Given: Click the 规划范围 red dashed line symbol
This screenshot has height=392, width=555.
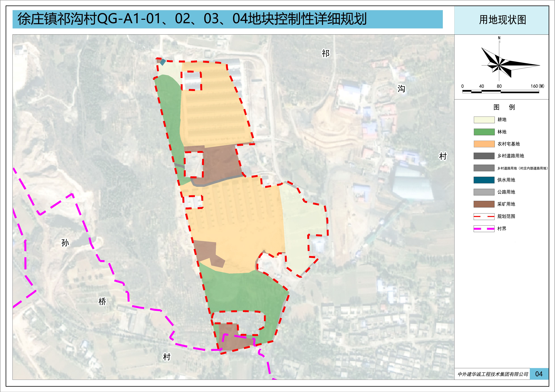Looking at the screenshot, I should (x=484, y=216).
